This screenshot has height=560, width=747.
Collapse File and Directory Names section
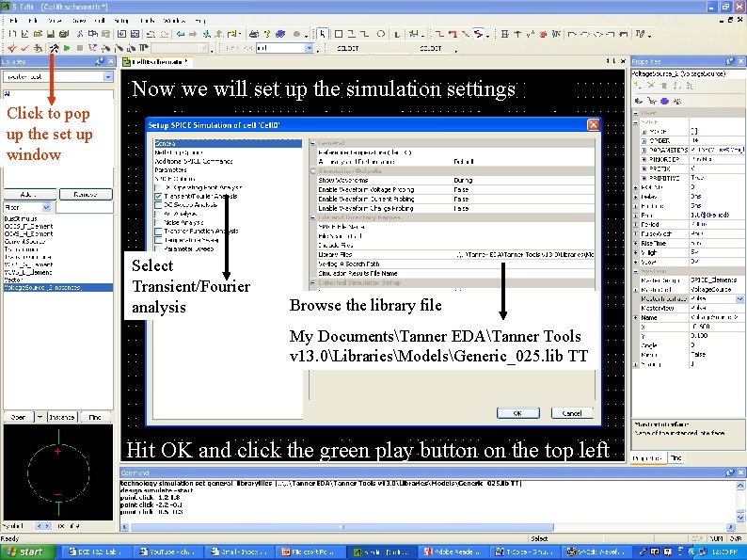pyautogui.click(x=313, y=217)
